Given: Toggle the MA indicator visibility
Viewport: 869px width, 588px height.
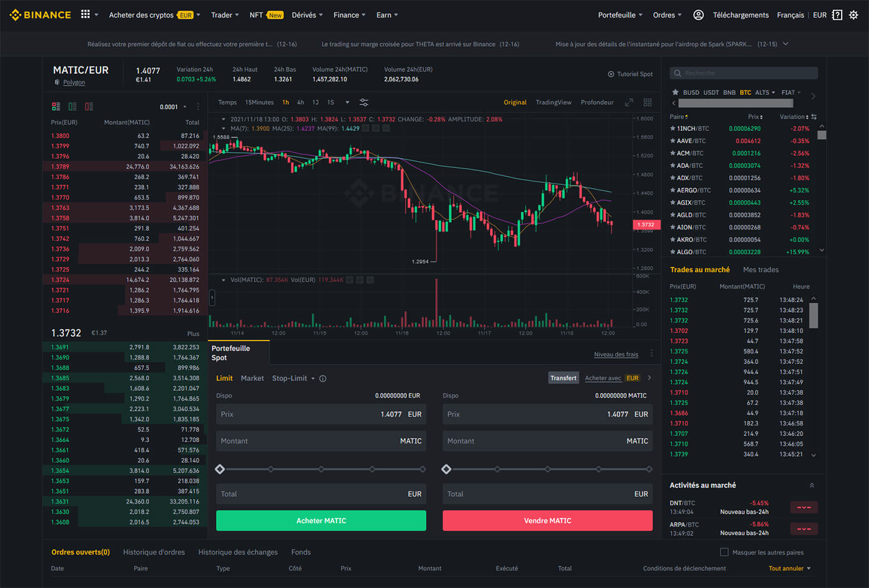Looking at the screenshot, I should pyautogui.click(x=366, y=128).
